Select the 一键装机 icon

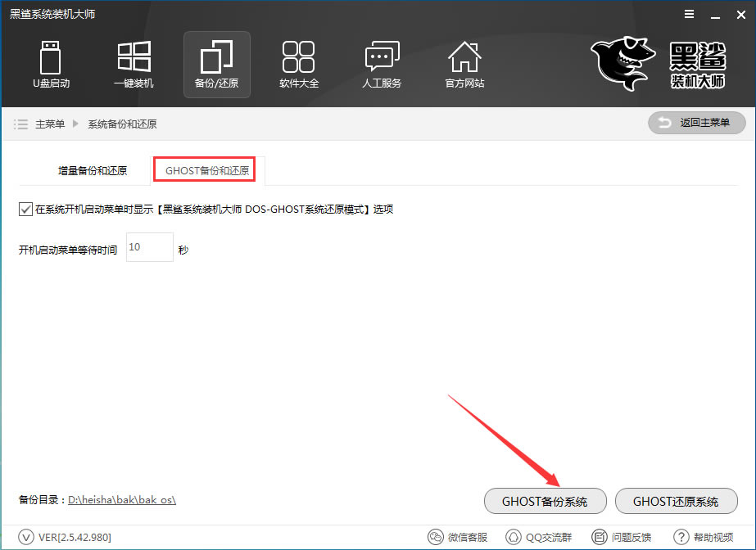point(134,65)
